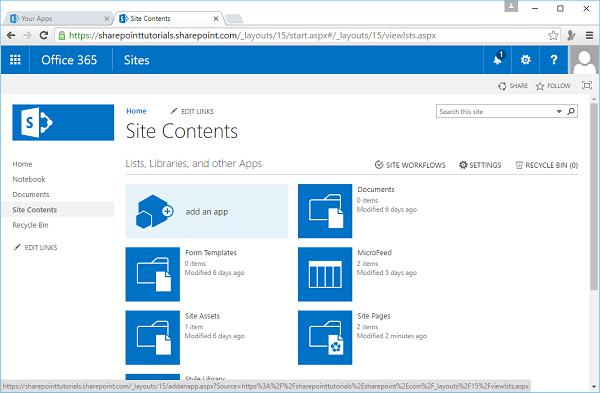Open the Office 365 app launcher grid
Viewport: 600px width, 393px height.
15,60
